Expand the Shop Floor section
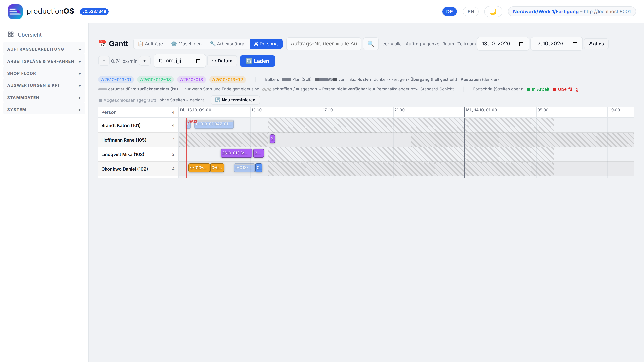Screen dimensions: 644x362 point(44,73)
